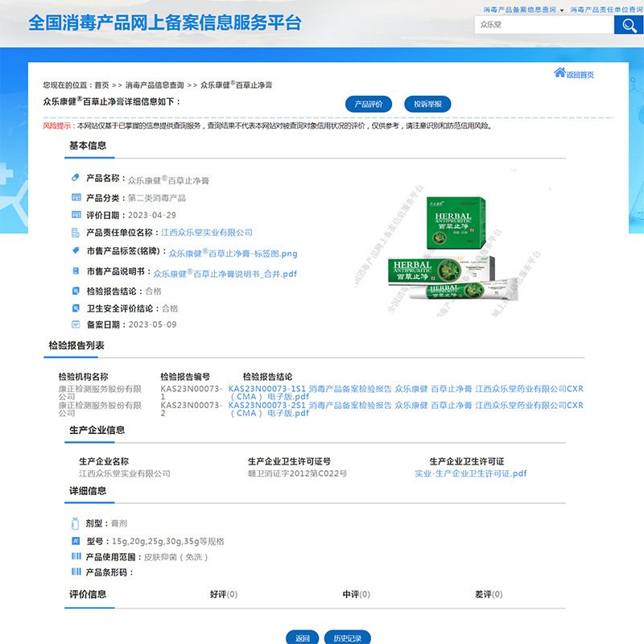Screen dimensions: 644x644
Task: Click the 产品评价 button
Action: point(369,105)
